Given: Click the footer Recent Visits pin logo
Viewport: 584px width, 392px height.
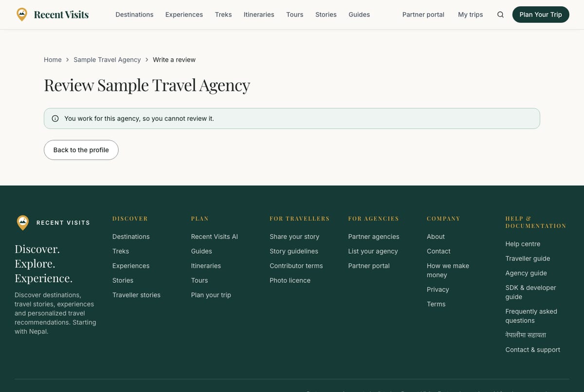Looking at the screenshot, I should pyautogui.click(x=22, y=223).
